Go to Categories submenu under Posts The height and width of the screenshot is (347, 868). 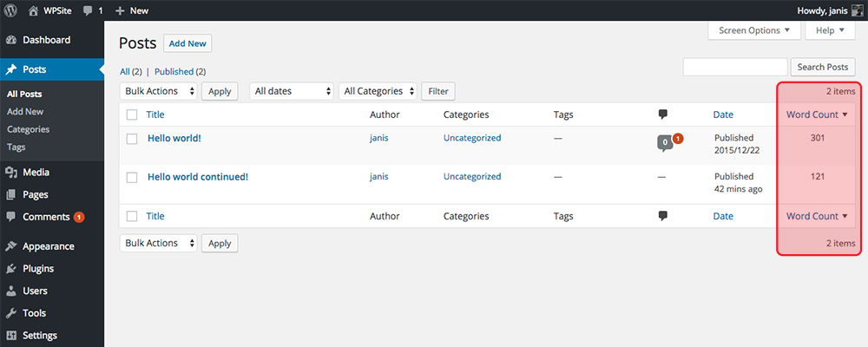[28, 129]
